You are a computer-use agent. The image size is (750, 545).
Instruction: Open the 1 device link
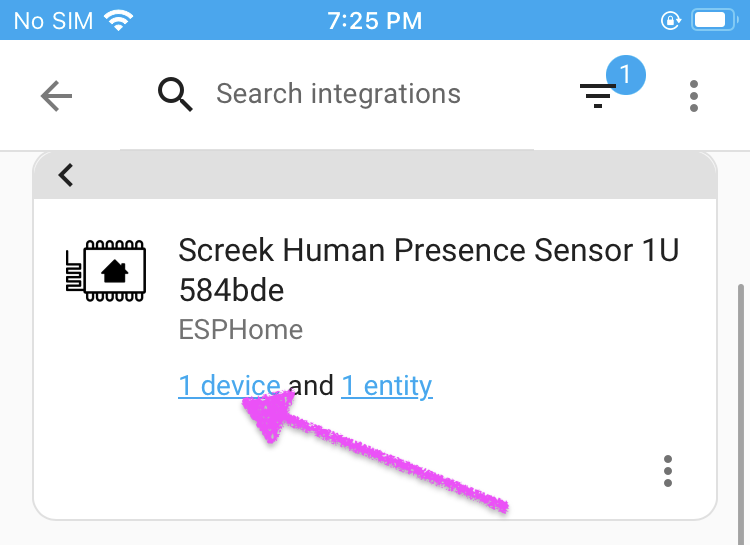(x=229, y=386)
